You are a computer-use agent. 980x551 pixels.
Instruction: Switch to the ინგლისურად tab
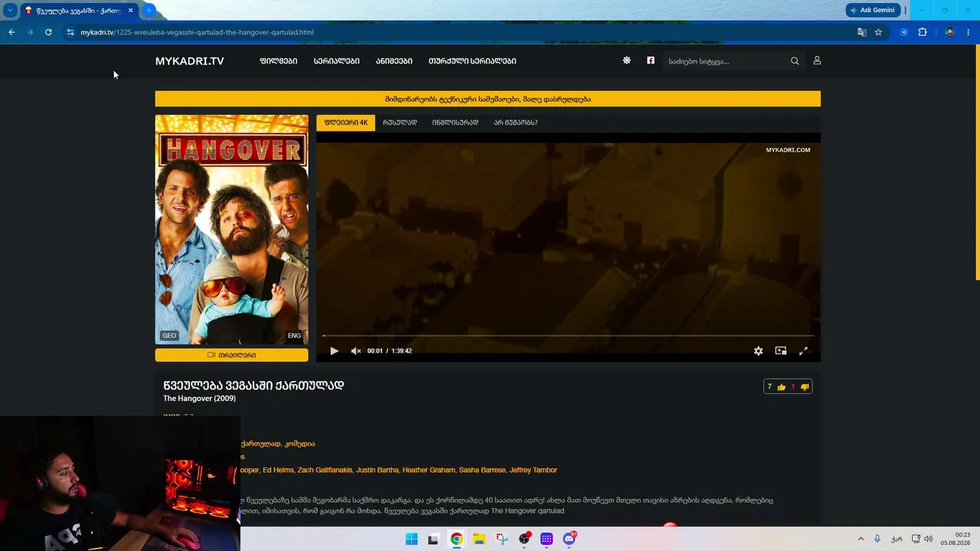(455, 122)
